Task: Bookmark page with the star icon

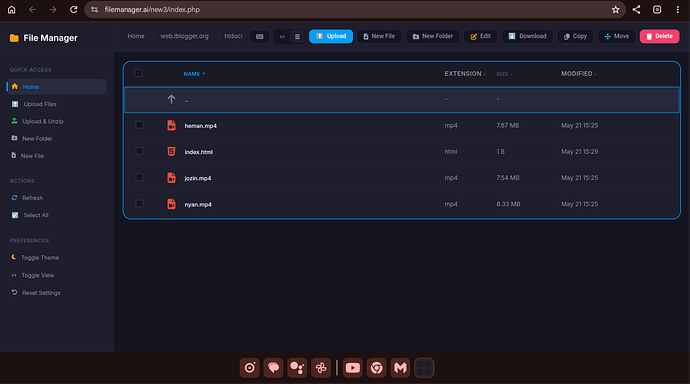Action: click(x=615, y=10)
